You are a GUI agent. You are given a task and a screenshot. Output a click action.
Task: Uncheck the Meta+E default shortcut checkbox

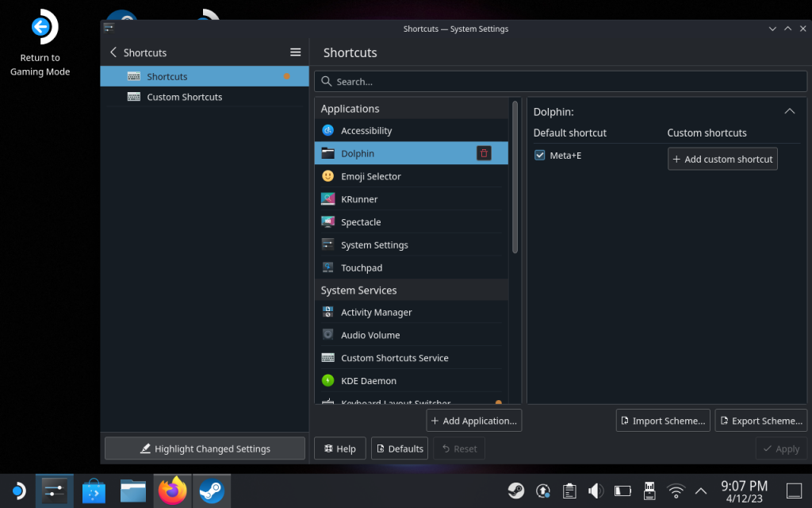pos(540,156)
